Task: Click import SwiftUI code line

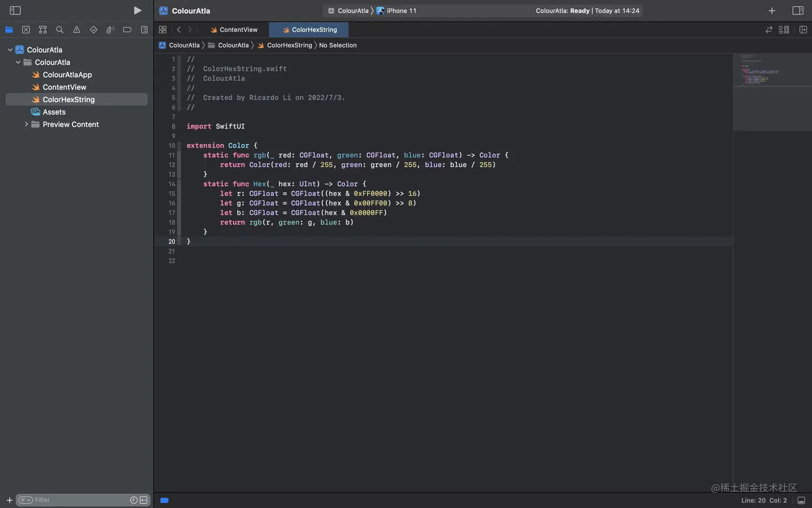Action: (x=215, y=126)
